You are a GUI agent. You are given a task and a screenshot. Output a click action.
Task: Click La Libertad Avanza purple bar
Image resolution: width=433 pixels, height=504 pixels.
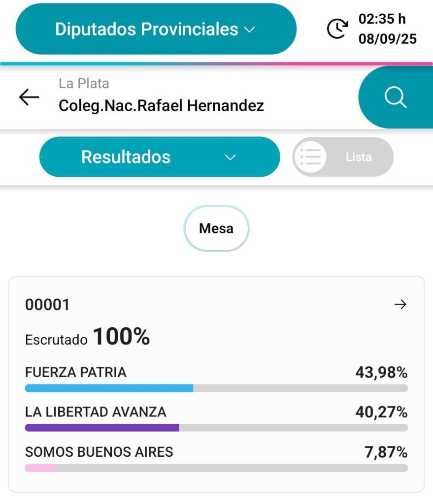(x=102, y=428)
